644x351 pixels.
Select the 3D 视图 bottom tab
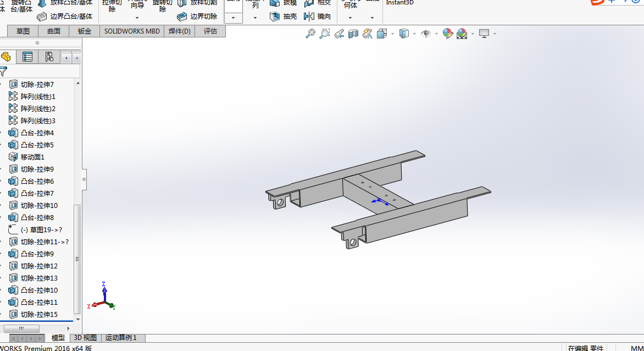(85, 338)
